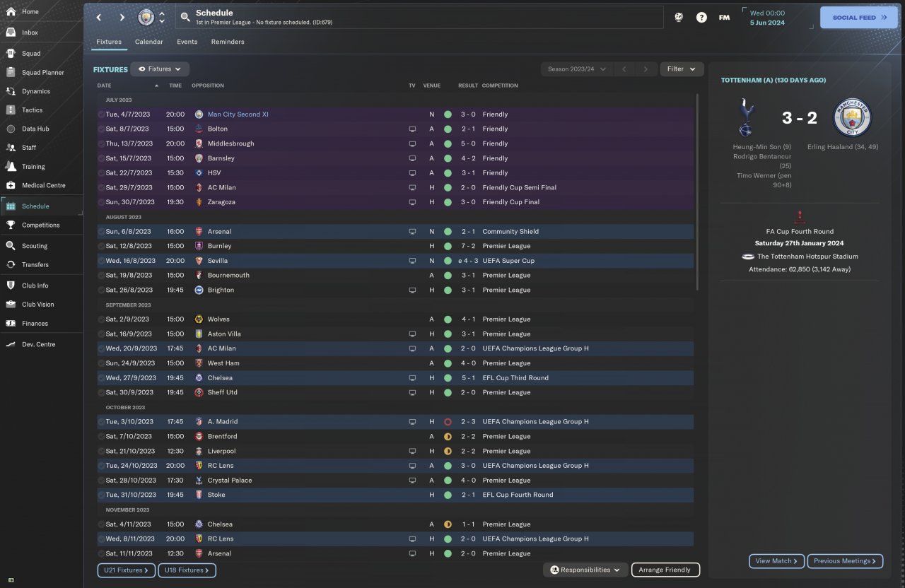Click the Arrange Friendly button
The image size is (905, 588).
coord(665,570)
